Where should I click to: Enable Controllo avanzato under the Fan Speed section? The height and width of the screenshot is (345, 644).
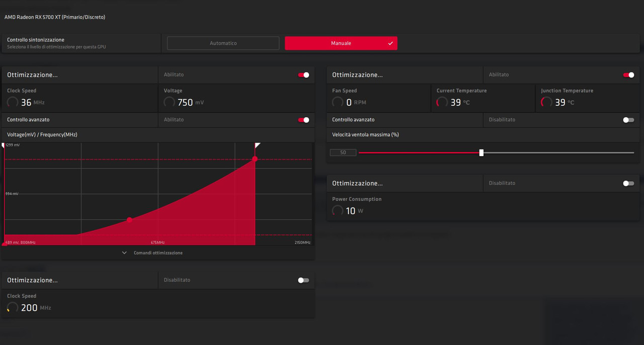(x=628, y=120)
